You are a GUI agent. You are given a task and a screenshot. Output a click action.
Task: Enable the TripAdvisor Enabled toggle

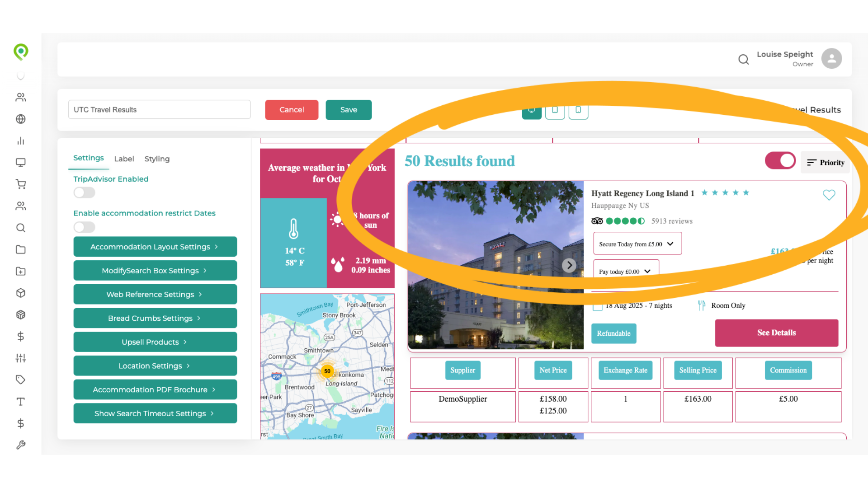(x=85, y=193)
